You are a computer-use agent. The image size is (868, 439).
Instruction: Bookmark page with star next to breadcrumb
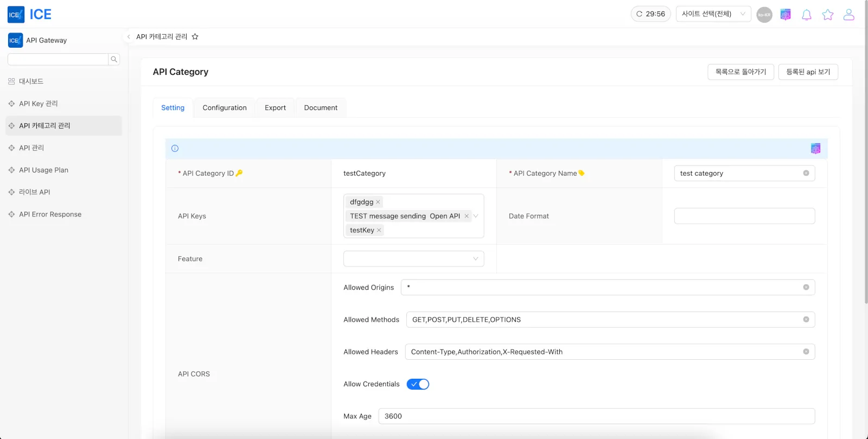coord(195,37)
